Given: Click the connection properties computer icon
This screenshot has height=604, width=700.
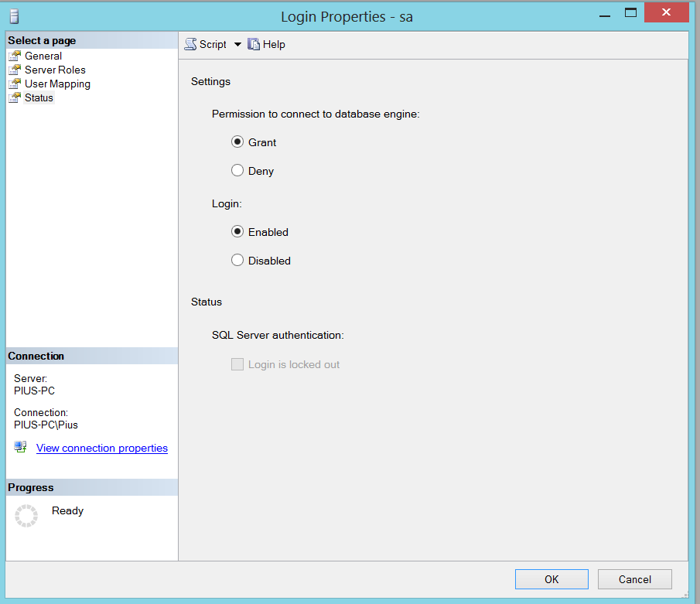Looking at the screenshot, I should coord(21,447).
